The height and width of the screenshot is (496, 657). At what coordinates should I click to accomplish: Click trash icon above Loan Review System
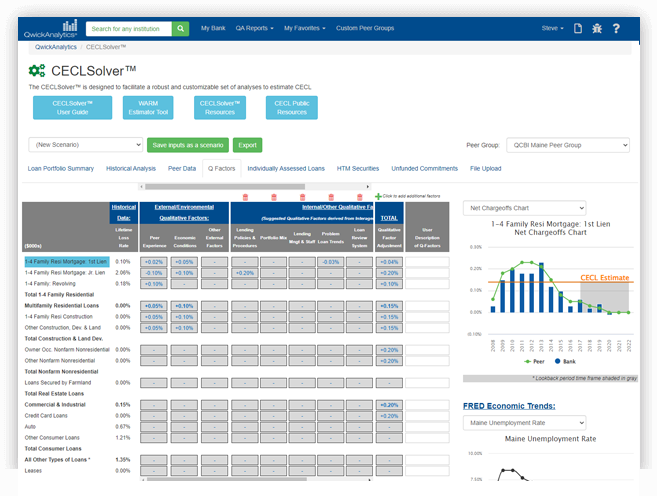(x=361, y=197)
